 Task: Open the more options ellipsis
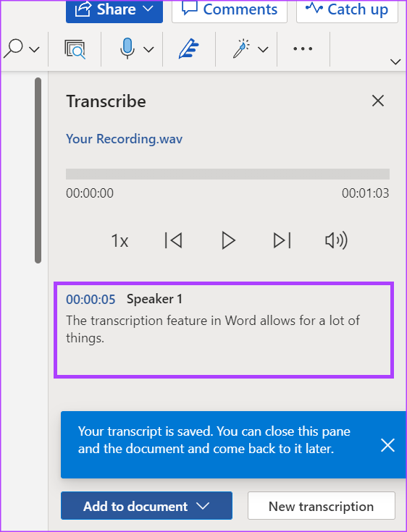click(x=303, y=49)
